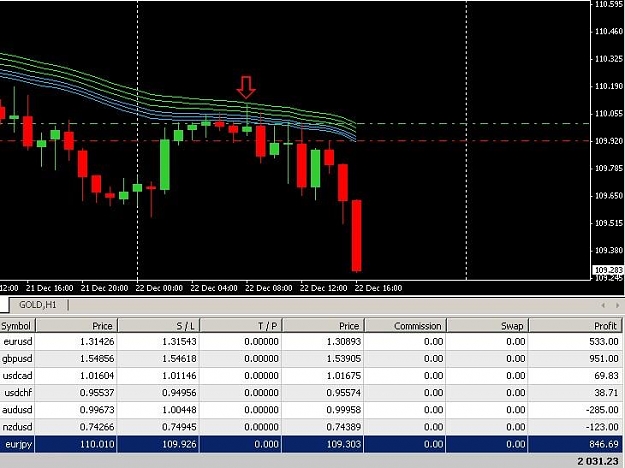Click eurusd profit value 533.00
The height and width of the screenshot is (468, 625).
click(x=603, y=342)
